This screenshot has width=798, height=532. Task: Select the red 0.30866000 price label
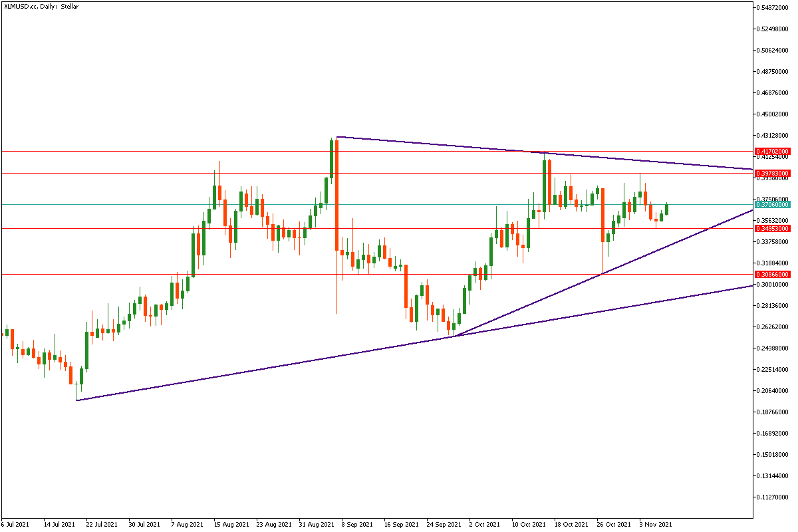[772, 274]
